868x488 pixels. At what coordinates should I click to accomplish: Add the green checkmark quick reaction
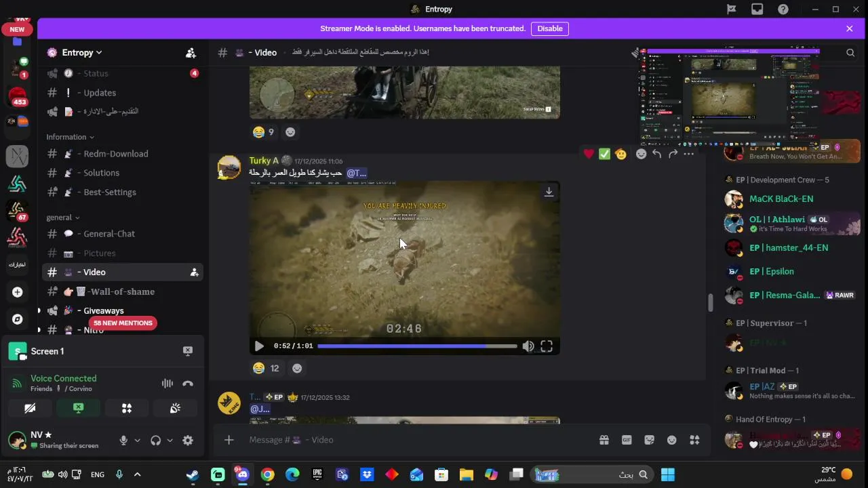point(604,154)
